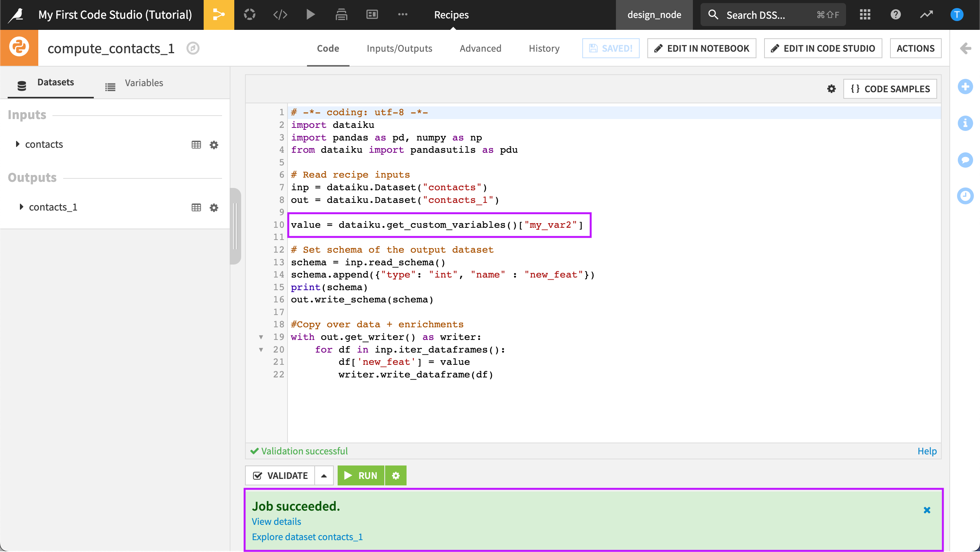
Task: Open run settings gear beside RUN
Action: 396,475
